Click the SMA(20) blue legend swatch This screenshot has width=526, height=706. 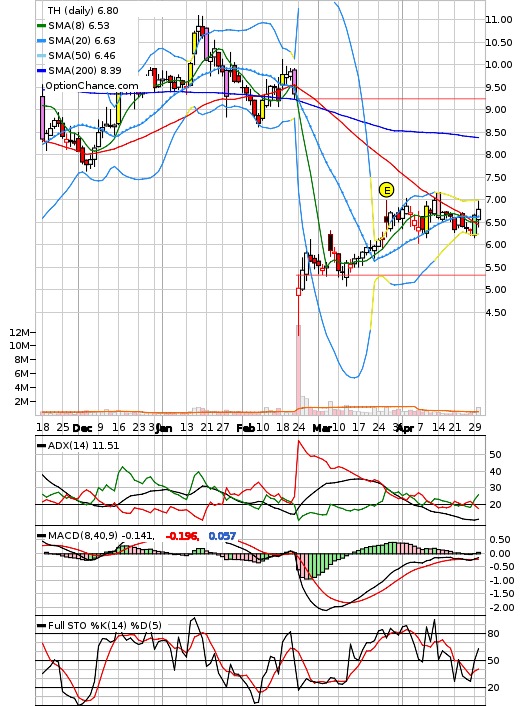(x=41, y=41)
